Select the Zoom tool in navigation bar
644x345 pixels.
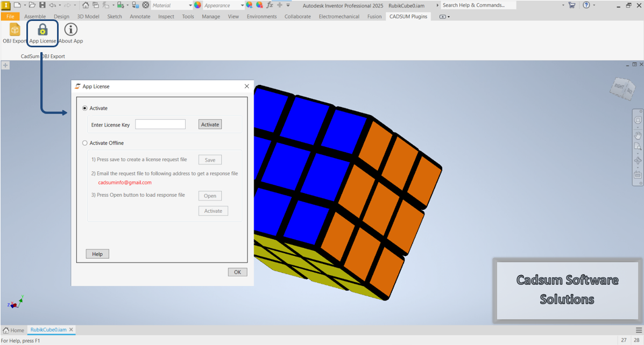click(638, 147)
